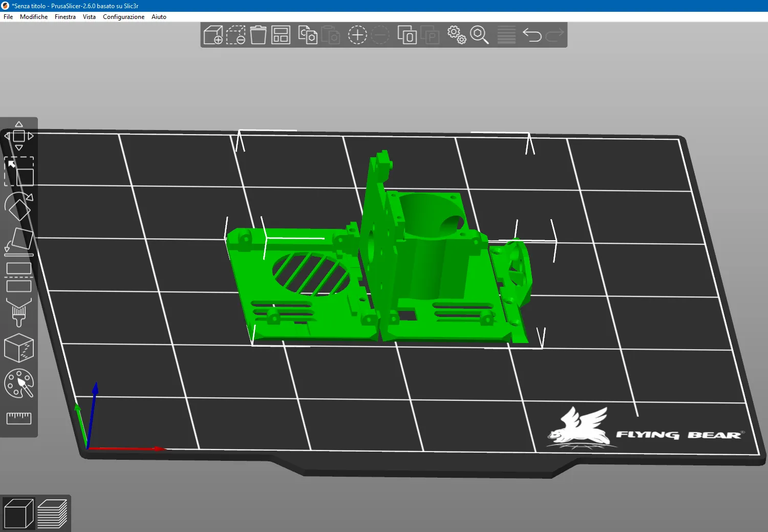768x532 pixels.
Task: Open the multi-material painting palette tool
Action: 19,384
